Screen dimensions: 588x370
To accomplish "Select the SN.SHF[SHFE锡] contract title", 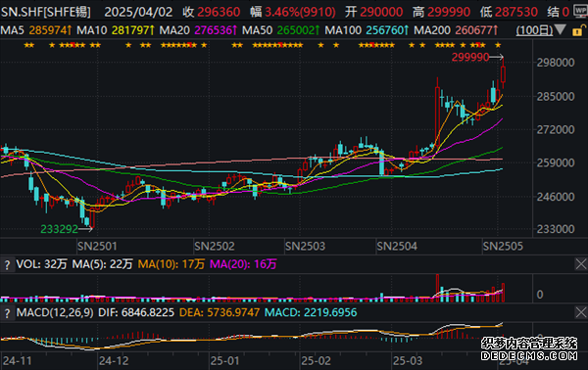I will [46, 12].
